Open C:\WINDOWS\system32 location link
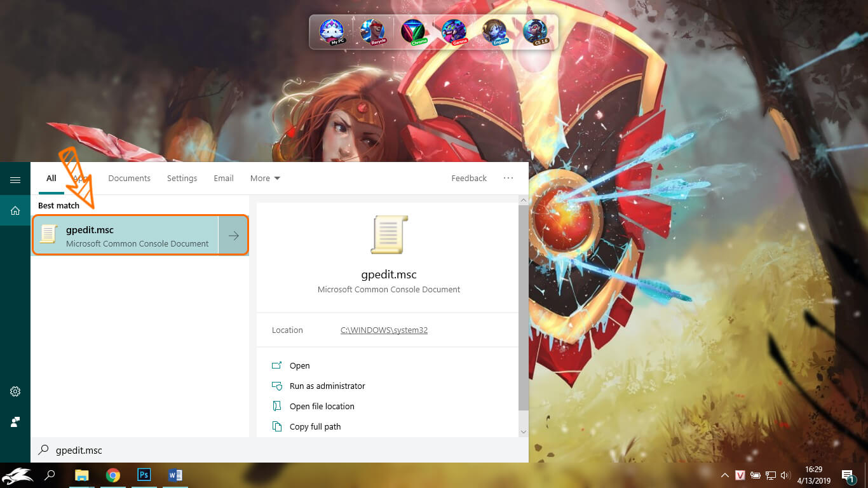The height and width of the screenshot is (488, 868). (384, 330)
